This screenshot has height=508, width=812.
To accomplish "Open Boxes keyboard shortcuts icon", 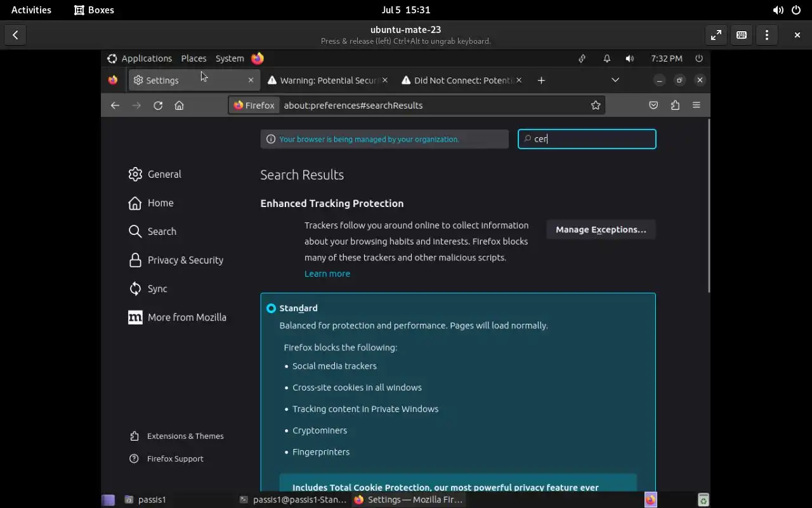I will click(741, 35).
